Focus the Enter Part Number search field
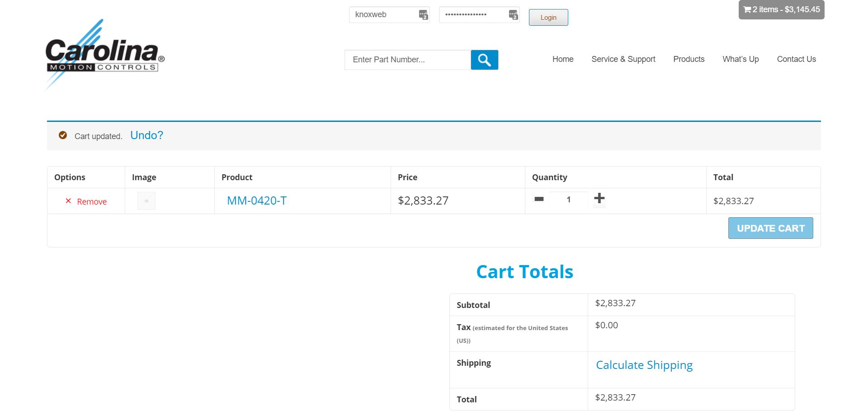 (407, 60)
